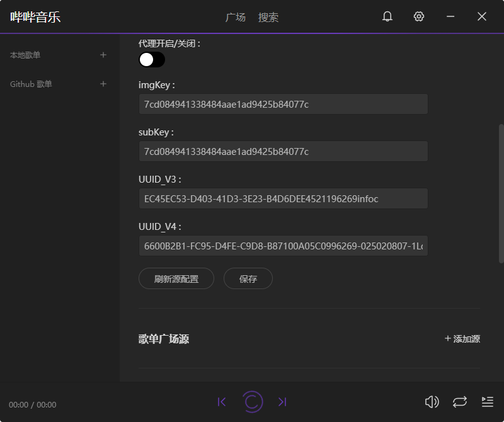504x422 pixels.
Task: Save settings with the 保存 button
Action: click(248, 278)
